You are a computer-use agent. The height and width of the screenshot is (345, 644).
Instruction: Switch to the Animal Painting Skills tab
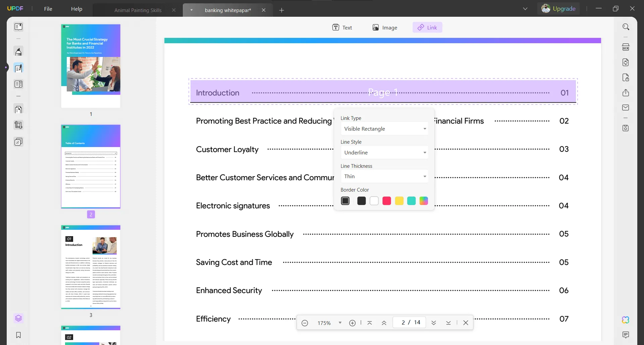[138, 10]
